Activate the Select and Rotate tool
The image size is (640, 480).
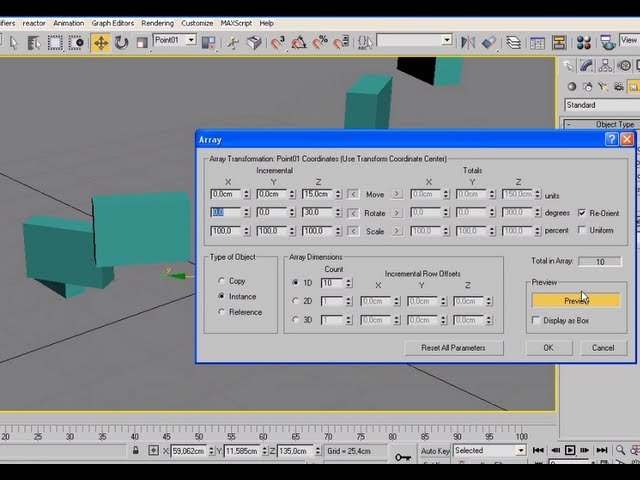tap(121, 42)
